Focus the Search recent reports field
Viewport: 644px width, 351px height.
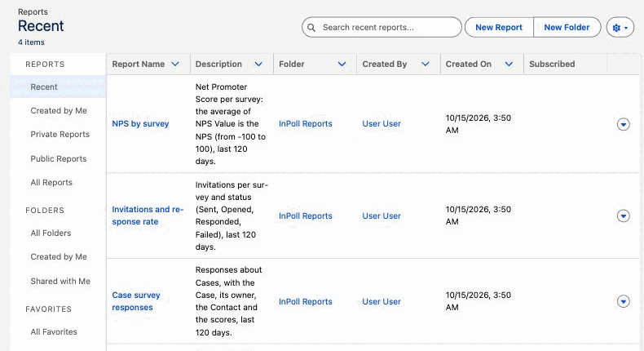point(382,28)
